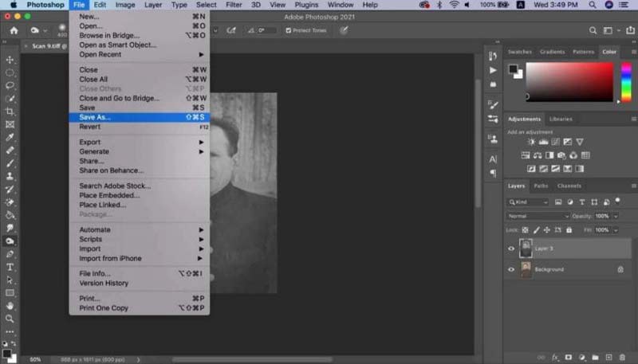Click the rainbow hue slider strip

626,82
